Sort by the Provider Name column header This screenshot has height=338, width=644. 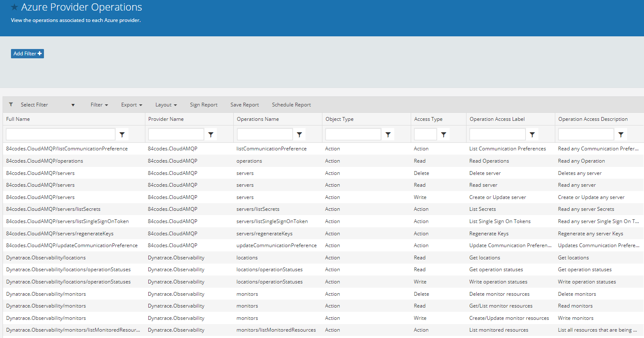click(166, 119)
